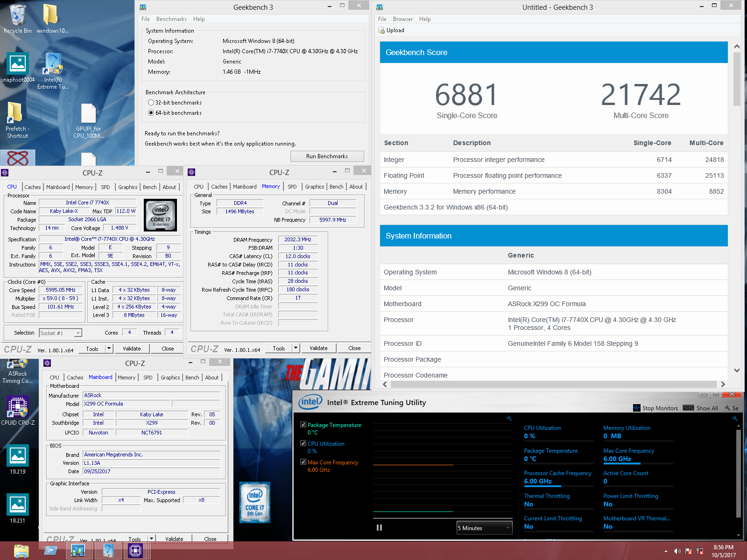Open the Socket #1 selection dropdown in CPU-Z
The width and height of the screenshot is (747, 560).
60,333
